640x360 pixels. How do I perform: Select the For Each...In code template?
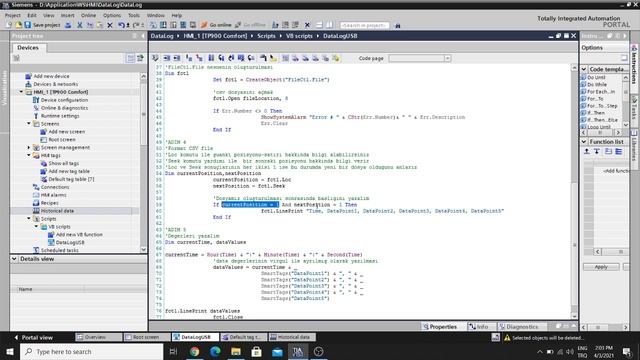tap(601, 91)
